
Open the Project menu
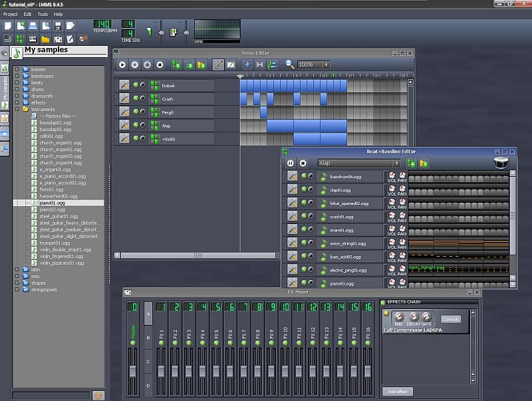pos(11,14)
